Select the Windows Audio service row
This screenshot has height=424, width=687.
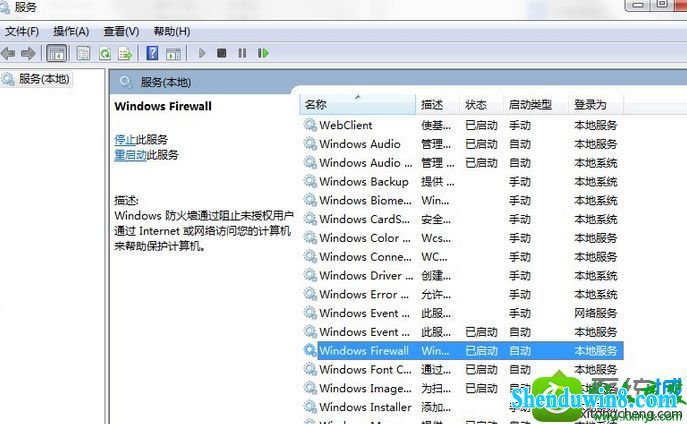[x=462, y=144]
